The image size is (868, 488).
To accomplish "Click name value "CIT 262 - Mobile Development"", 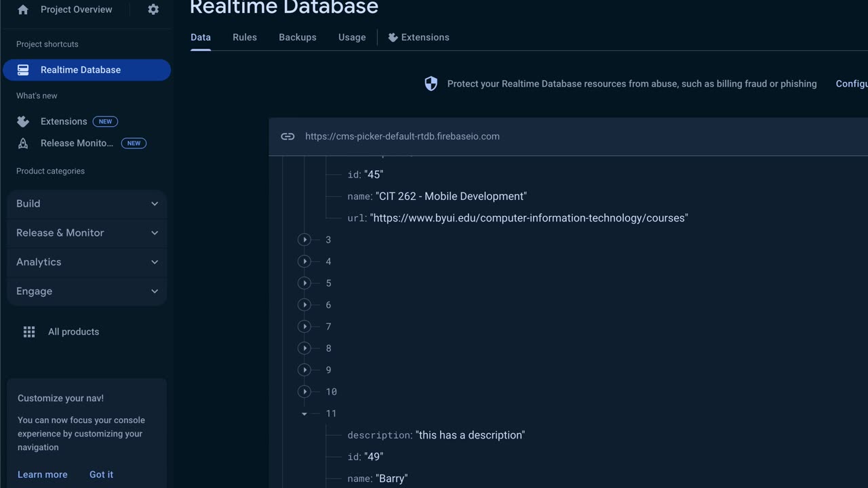I will (x=451, y=196).
